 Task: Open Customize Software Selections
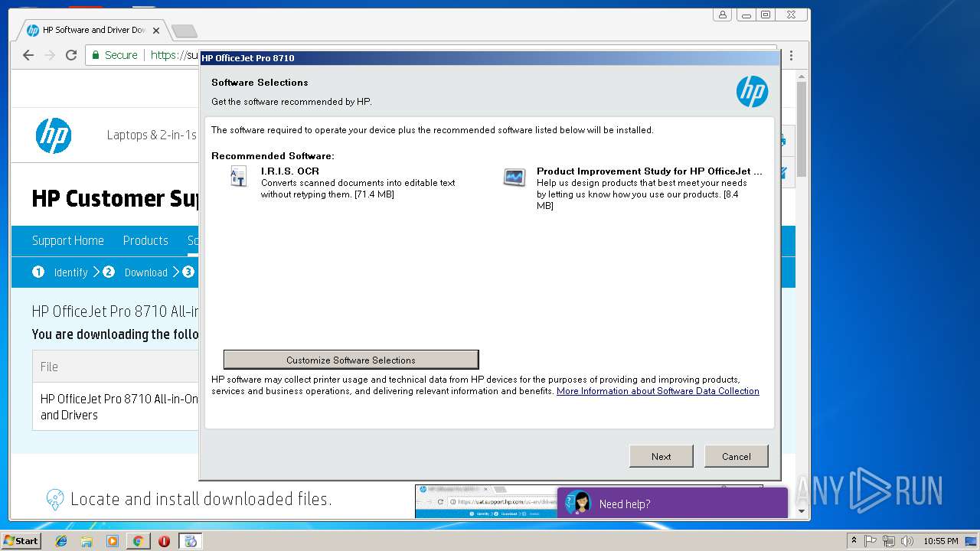point(351,360)
